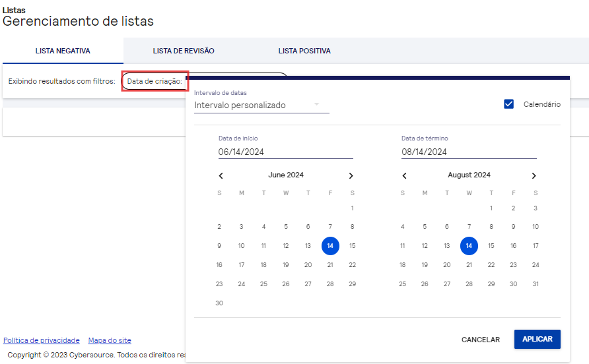
Task: Select August 16 in end calendar
Action: 514,246
